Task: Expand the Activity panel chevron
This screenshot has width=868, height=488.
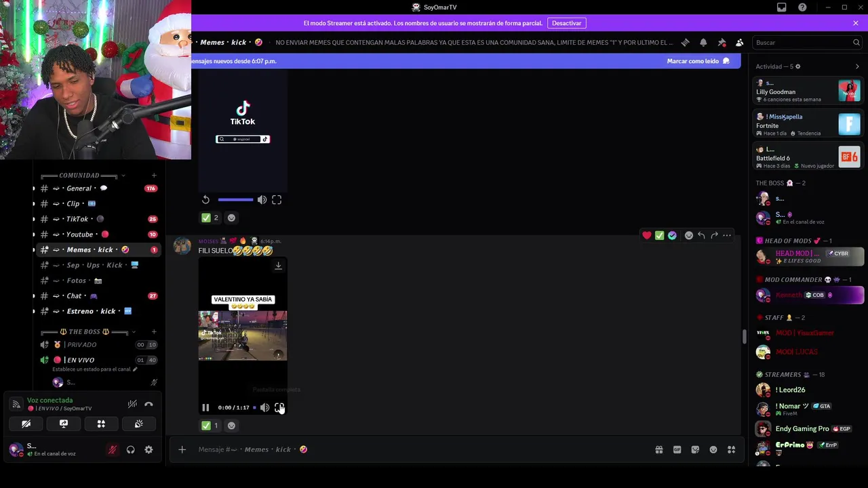Action: [x=857, y=66]
